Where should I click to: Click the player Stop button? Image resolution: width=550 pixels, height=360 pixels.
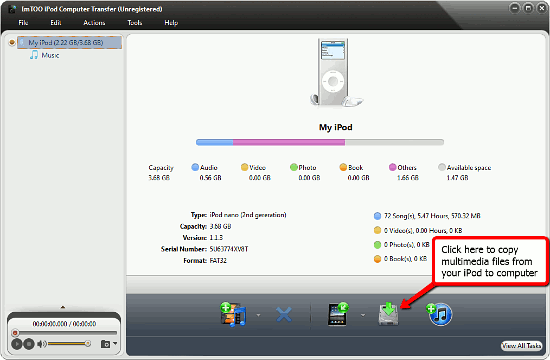(x=29, y=344)
